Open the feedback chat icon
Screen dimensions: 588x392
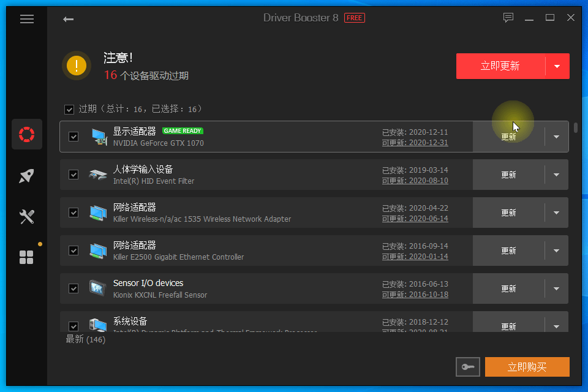click(x=508, y=18)
